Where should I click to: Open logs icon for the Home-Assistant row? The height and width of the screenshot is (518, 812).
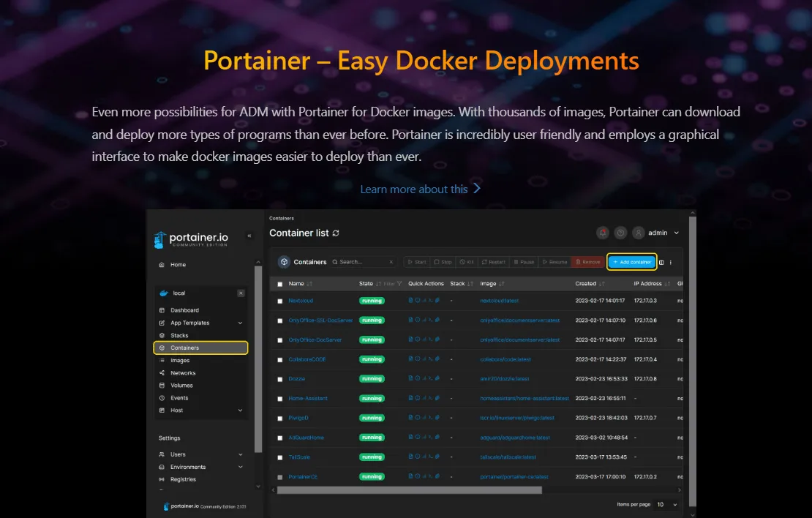click(x=410, y=398)
